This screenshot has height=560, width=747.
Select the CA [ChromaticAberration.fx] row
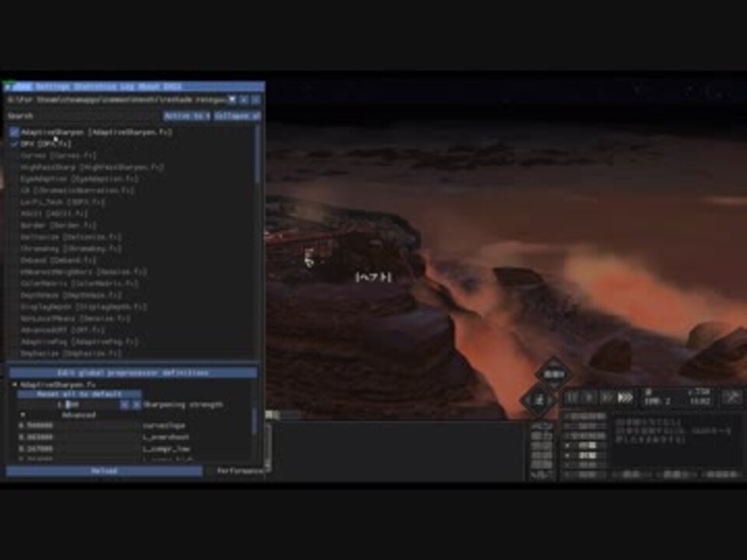[x=77, y=191]
